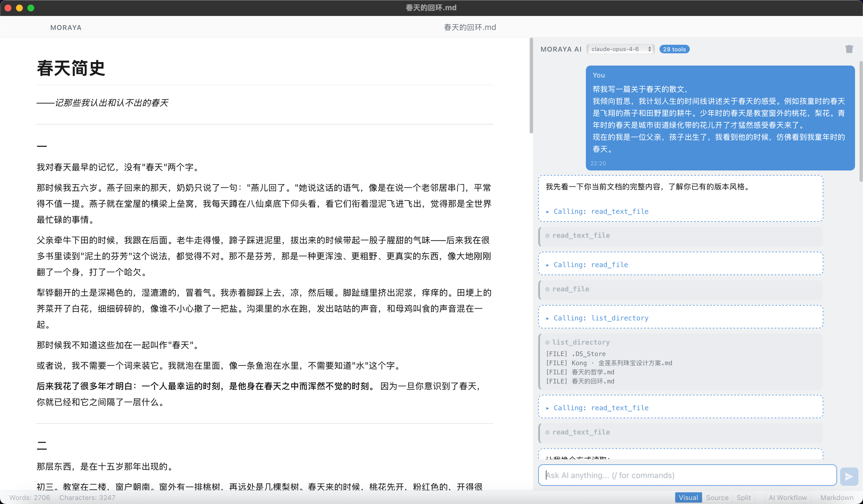Image resolution: width=863 pixels, height=504 pixels.
Task: Click the MORAYA logo in the top bar
Action: [66, 27]
